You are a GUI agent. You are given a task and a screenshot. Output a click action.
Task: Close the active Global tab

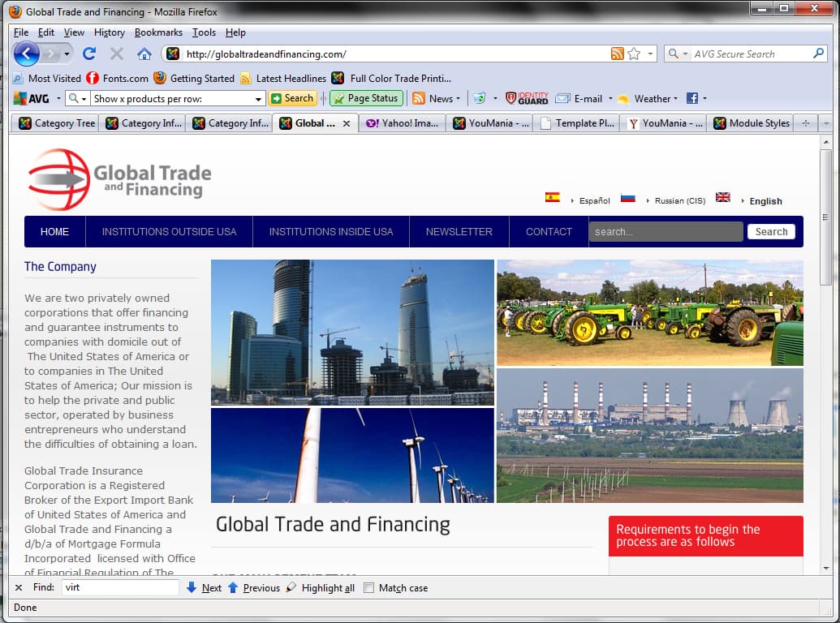coord(347,123)
